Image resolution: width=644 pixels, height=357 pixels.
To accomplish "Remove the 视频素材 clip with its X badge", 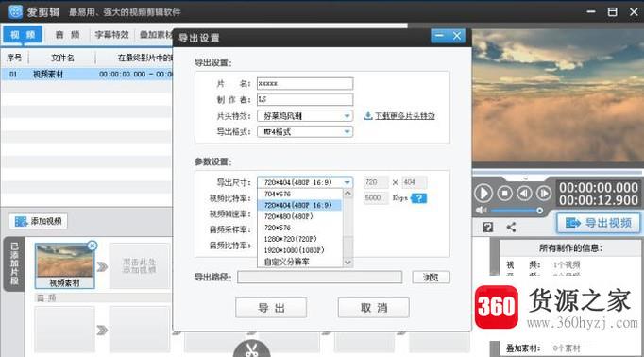I will [x=93, y=246].
